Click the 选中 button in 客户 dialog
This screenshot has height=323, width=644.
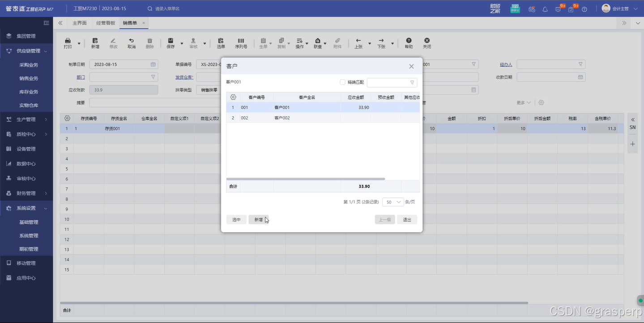[x=236, y=220]
